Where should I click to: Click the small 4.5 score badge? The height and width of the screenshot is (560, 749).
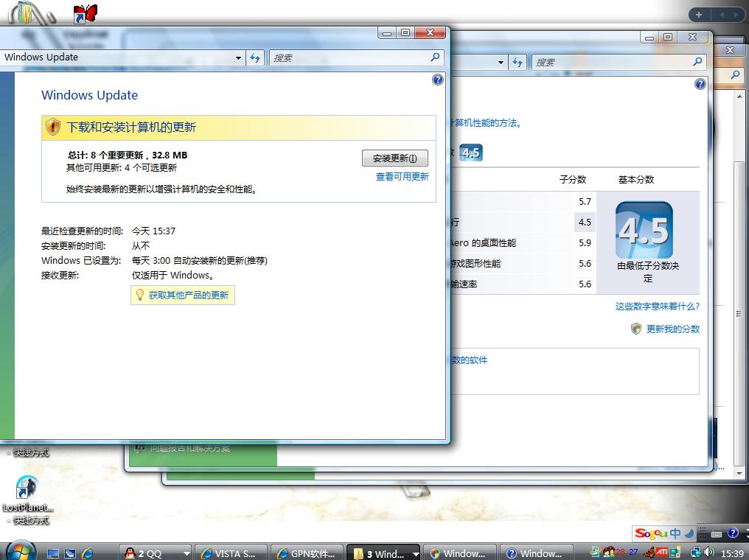point(471,153)
